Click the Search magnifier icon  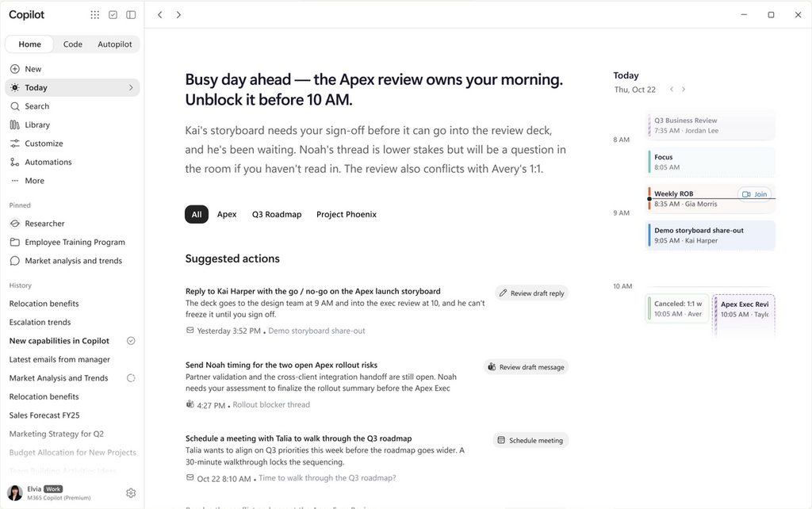15,106
